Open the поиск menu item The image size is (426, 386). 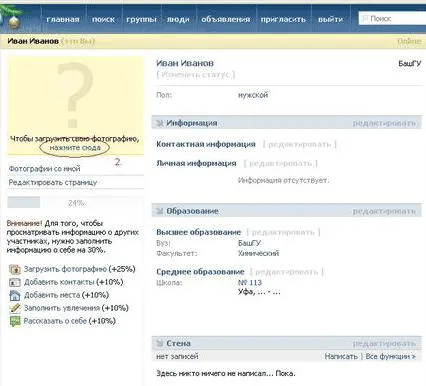[x=103, y=19]
